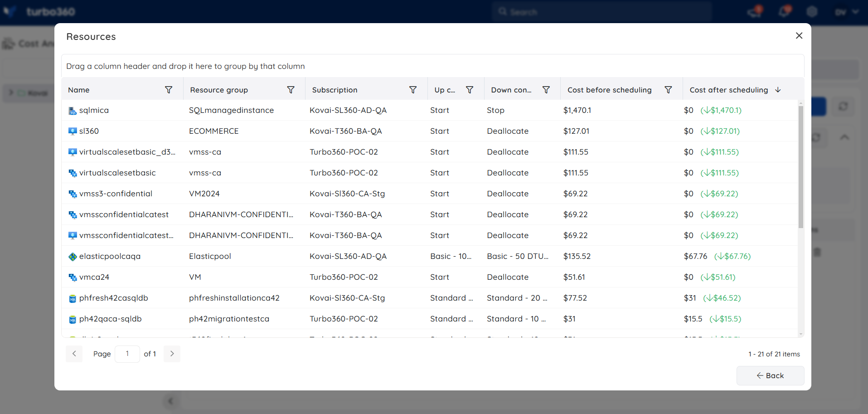Click the VM2024 resource group cell
The width and height of the screenshot is (868, 414).
pos(204,194)
